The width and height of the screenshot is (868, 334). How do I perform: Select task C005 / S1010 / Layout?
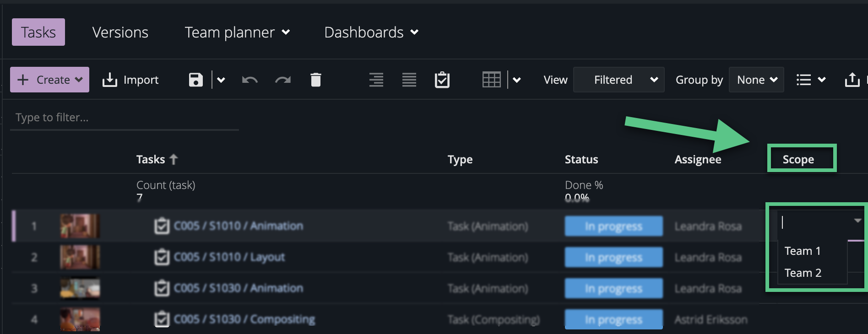point(229,257)
